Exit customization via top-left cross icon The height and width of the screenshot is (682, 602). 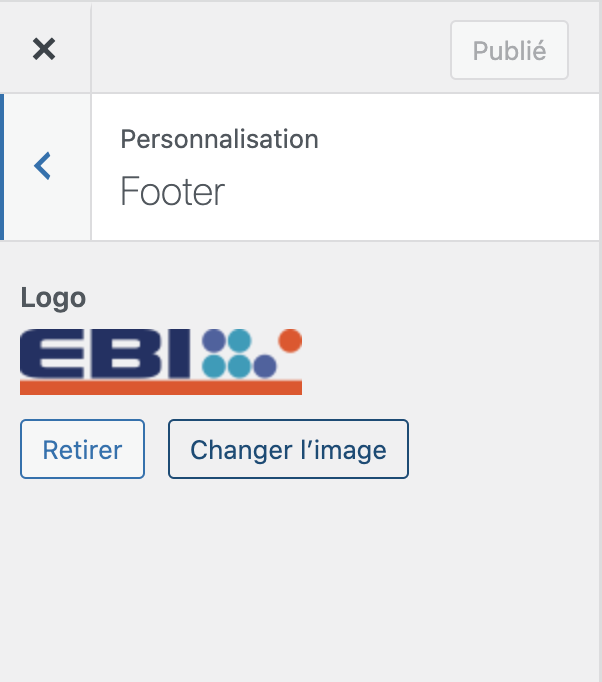44,48
